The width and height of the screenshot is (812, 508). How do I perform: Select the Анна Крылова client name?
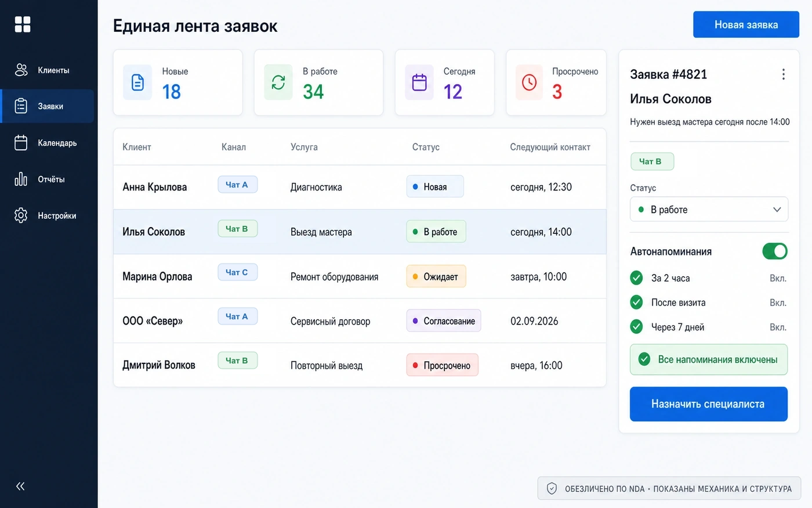[x=155, y=187]
